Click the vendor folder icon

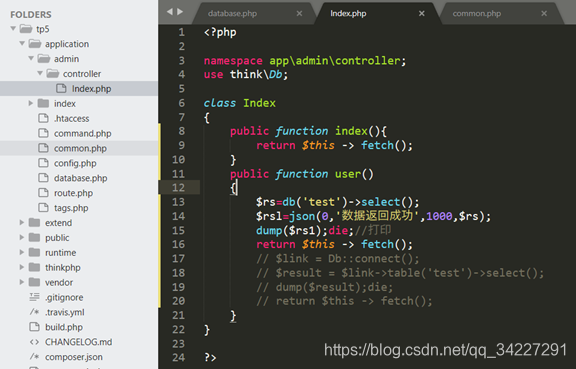pyautogui.click(x=35, y=282)
